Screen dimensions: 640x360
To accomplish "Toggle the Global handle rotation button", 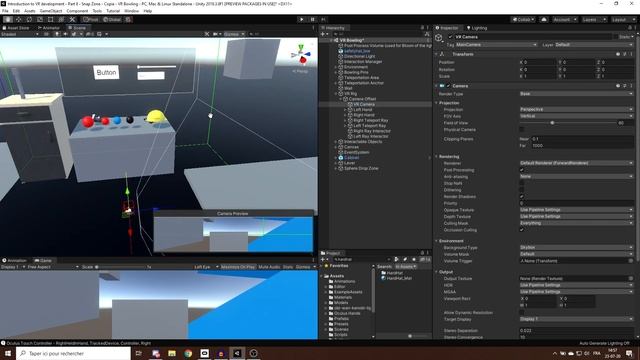I will click(112, 19).
